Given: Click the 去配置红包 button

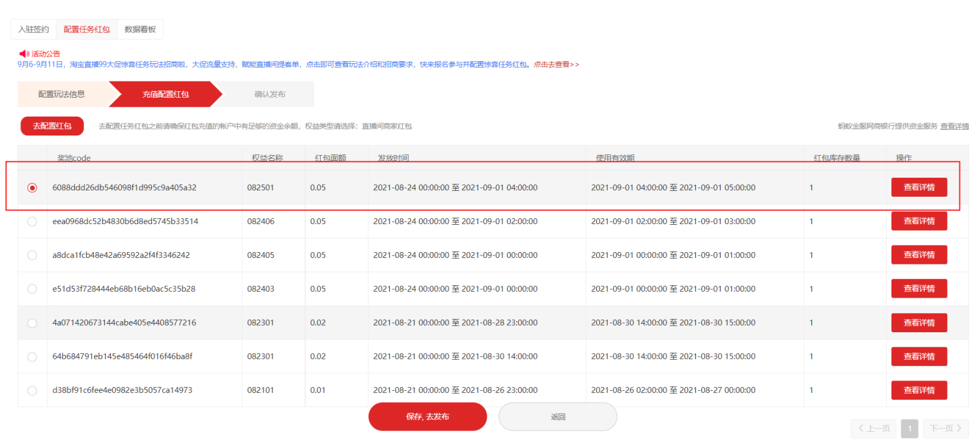Looking at the screenshot, I should (x=52, y=126).
